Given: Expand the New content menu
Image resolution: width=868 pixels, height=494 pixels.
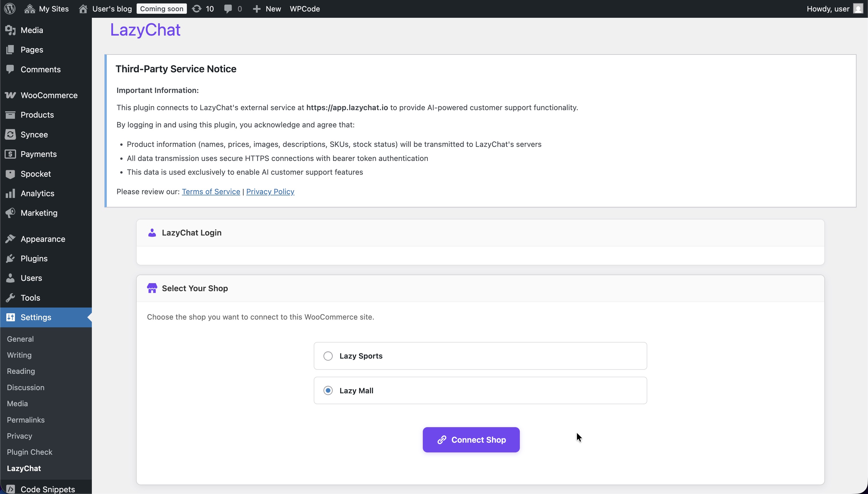Looking at the screenshot, I should (x=267, y=9).
